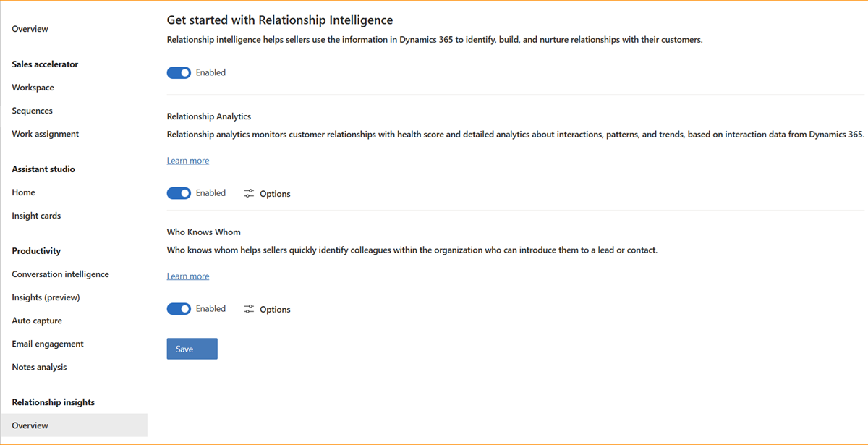
Task: Open Insights (preview)
Action: click(x=46, y=297)
